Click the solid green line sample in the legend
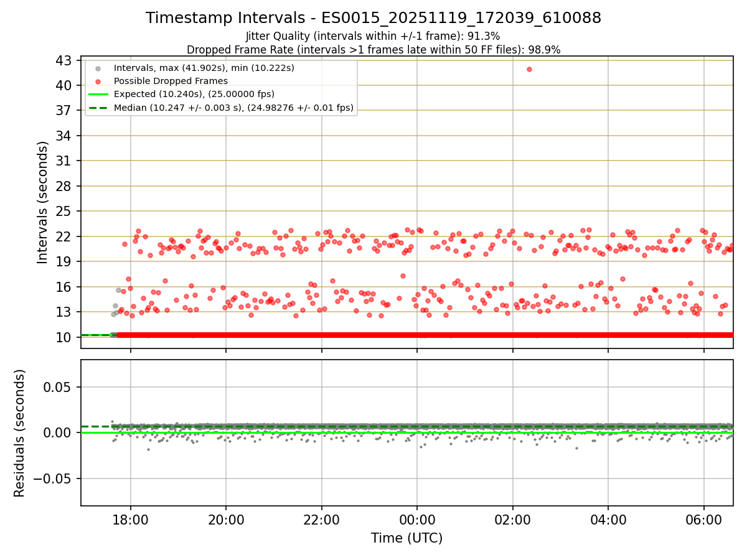Viewport: 747px width, 560px height. coord(97,95)
